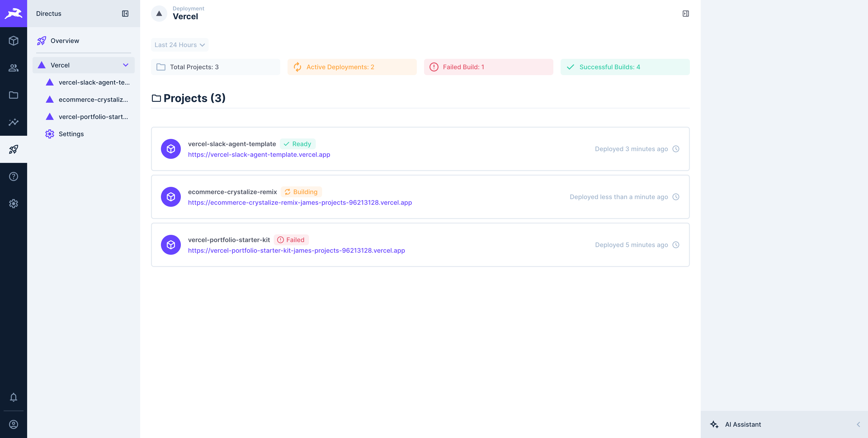This screenshot has width=868, height=438.
Task: Open notifications bell icon
Action: [x=14, y=397]
